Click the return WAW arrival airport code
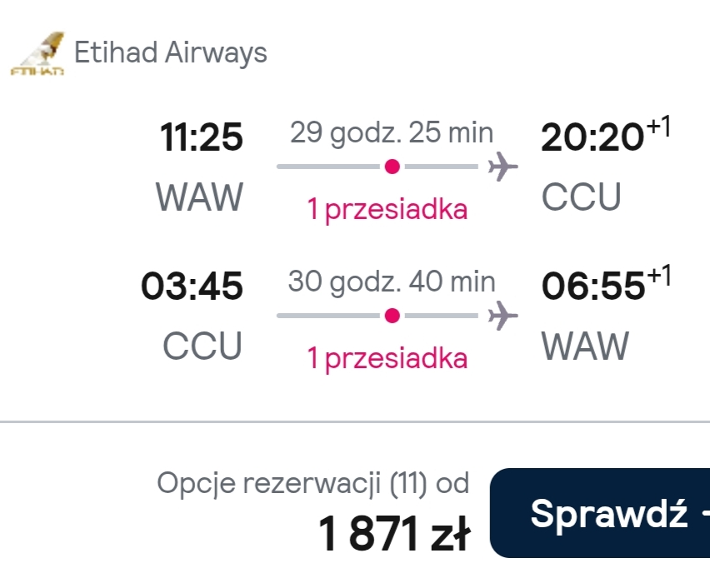 586,346
